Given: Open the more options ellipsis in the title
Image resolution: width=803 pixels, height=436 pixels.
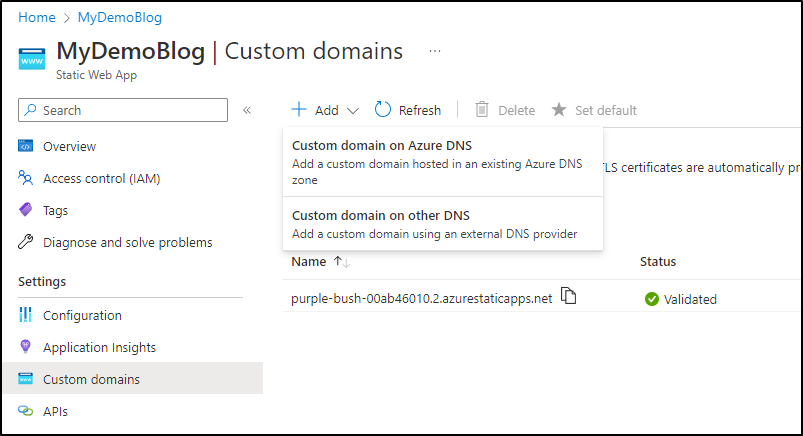Looking at the screenshot, I should coord(435,51).
